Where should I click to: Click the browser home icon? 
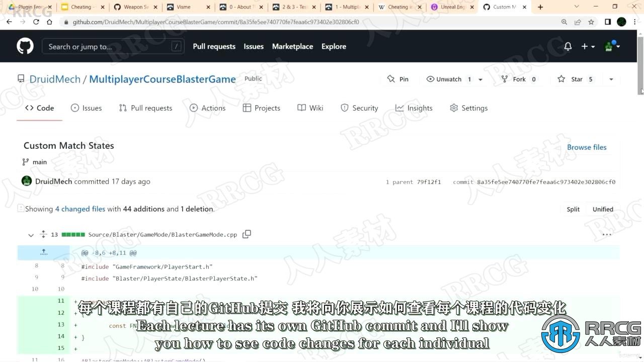click(49, 22)
